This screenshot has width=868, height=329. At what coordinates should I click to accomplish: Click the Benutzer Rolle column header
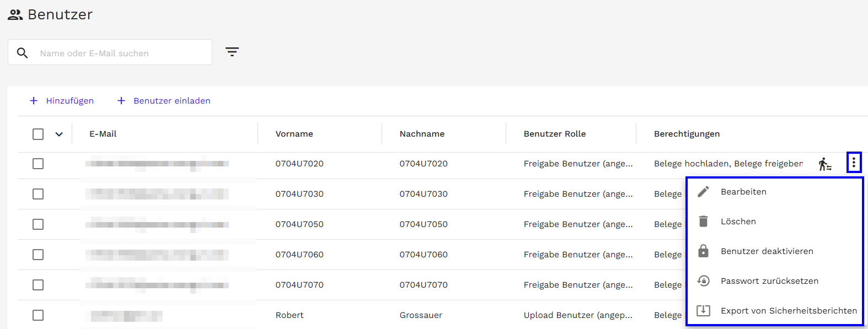[x=555, y=134]
